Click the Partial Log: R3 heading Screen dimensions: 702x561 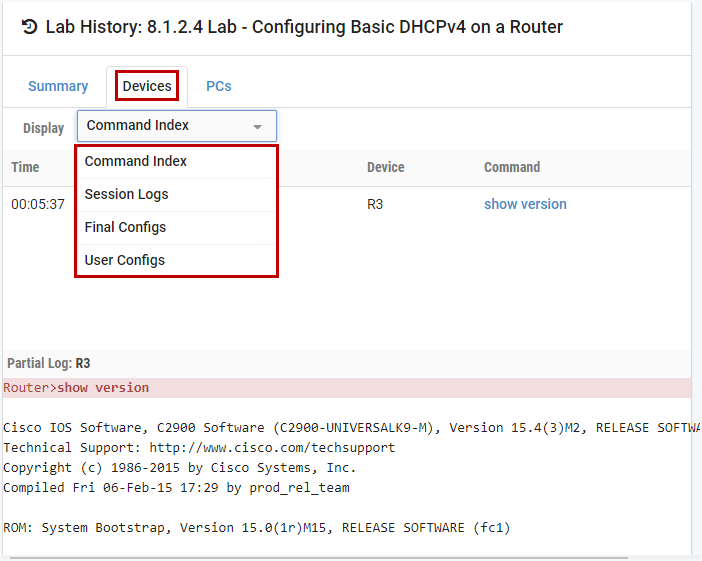click(49, 364)
